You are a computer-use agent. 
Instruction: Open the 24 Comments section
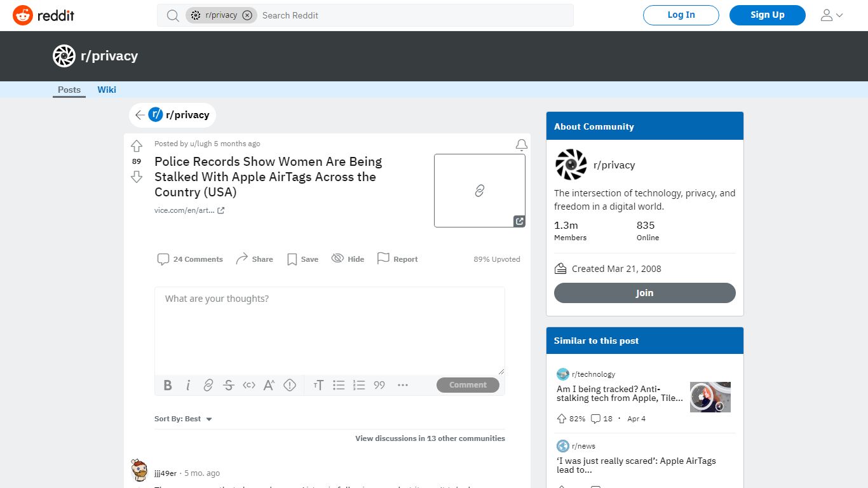click(190, 259)
